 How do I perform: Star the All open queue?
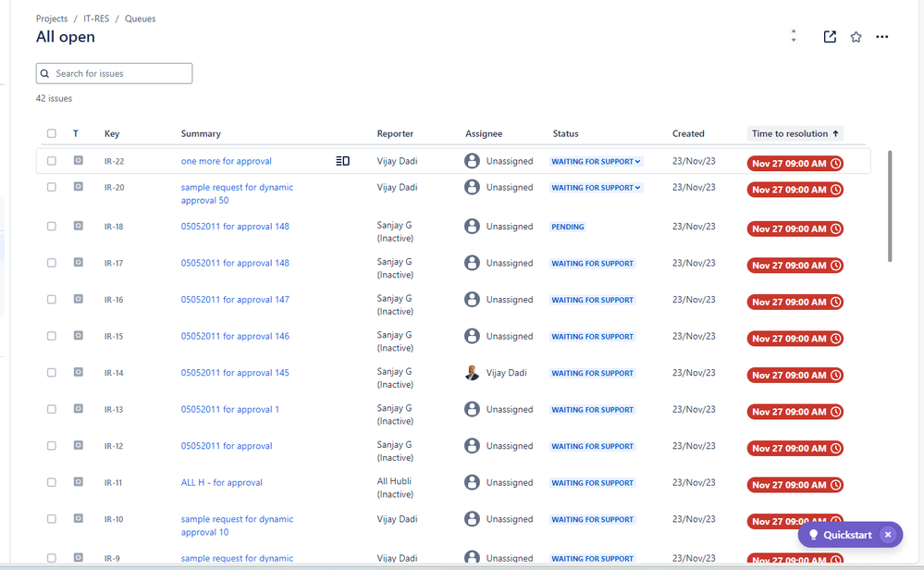pos(856,37)
